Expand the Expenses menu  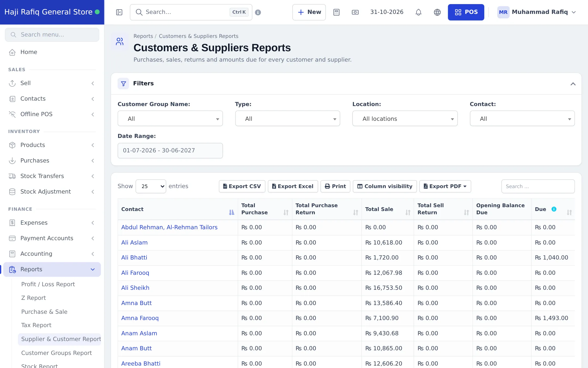tap(52, 223)
